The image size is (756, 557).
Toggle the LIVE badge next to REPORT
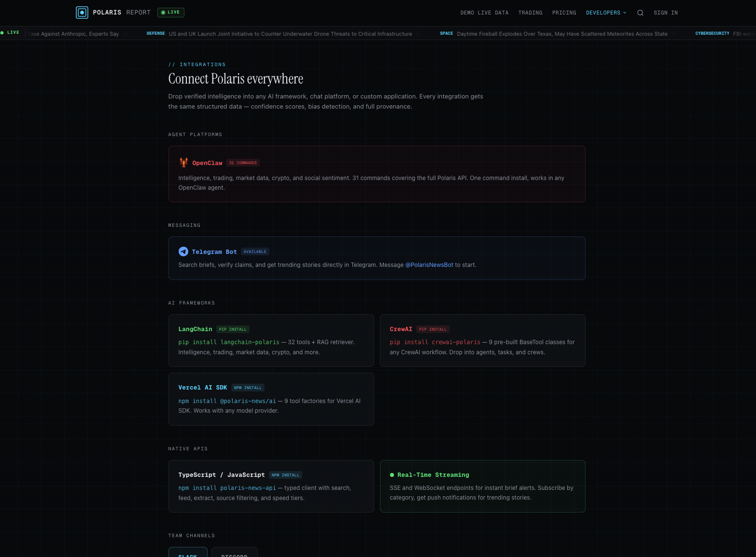click(x=170, y=12)
